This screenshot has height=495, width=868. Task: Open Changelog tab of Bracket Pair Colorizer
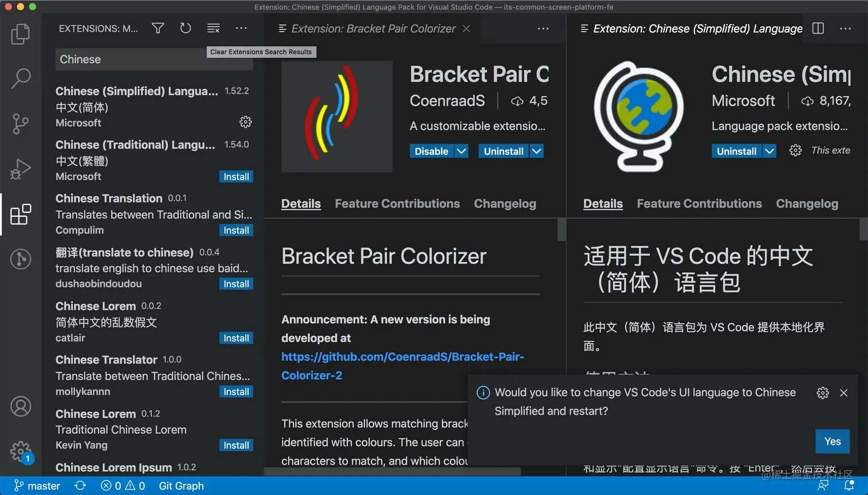point(505,204)
